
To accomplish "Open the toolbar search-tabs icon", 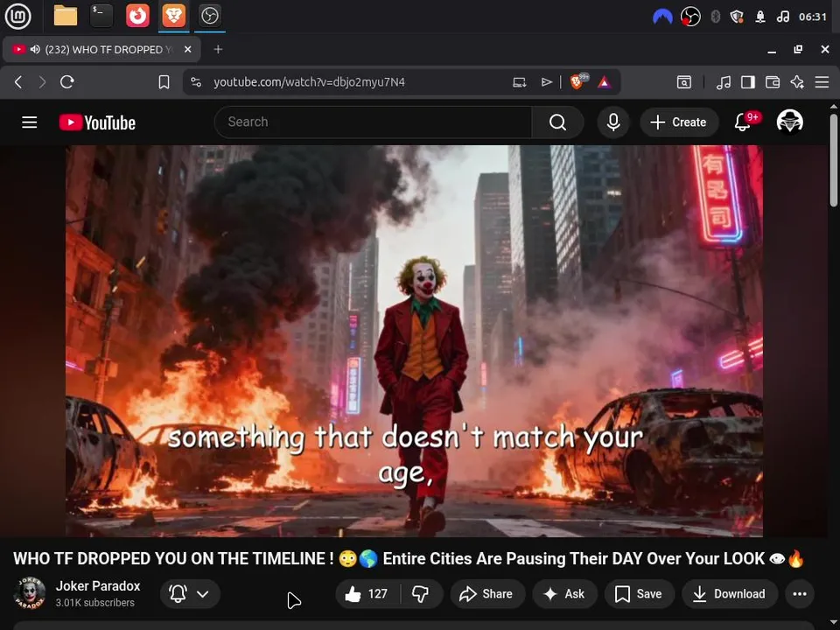I will click(684, 82).
